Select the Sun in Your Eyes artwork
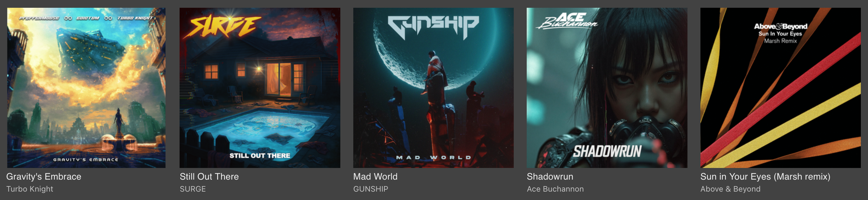This screenshot has width=868, height=200. click(780, 88)
